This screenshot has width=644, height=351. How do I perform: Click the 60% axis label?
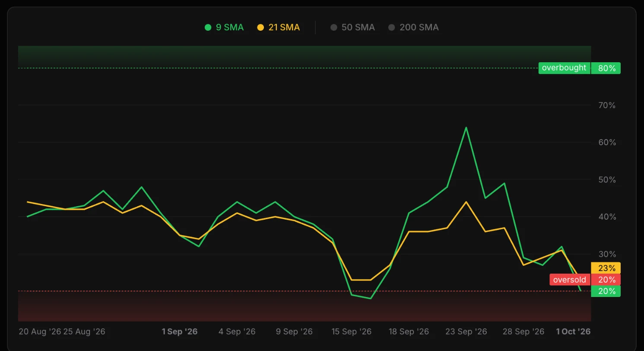[x=606, y=143]
